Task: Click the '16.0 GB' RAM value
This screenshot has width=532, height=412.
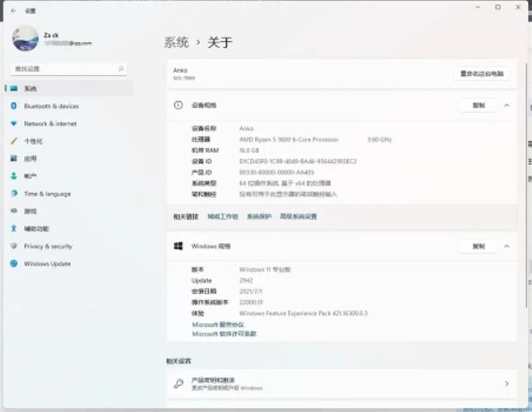Action: coord(249,150)
